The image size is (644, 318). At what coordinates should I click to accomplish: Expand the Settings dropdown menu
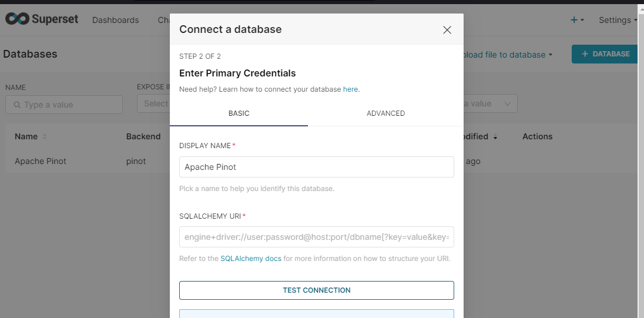pos(618,20)
